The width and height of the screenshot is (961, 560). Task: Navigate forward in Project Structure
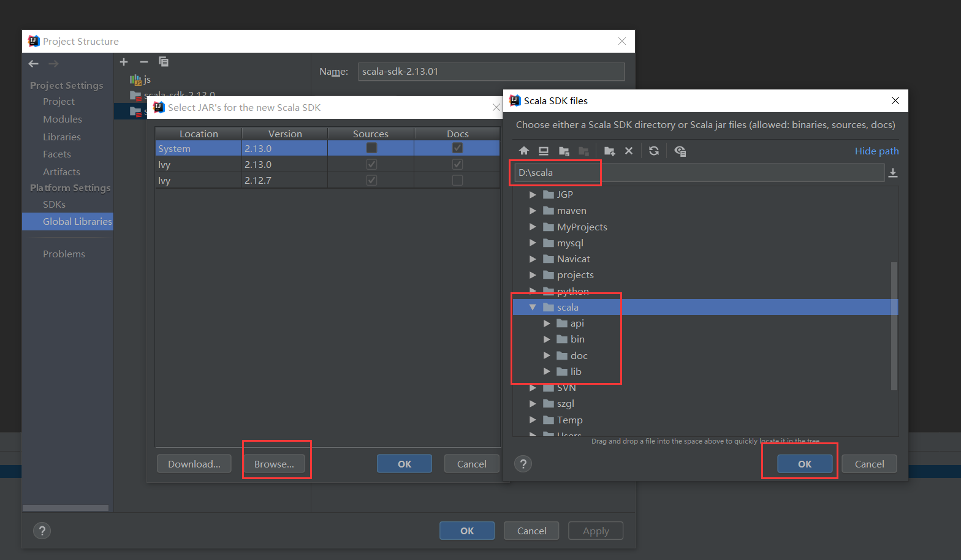54,64
